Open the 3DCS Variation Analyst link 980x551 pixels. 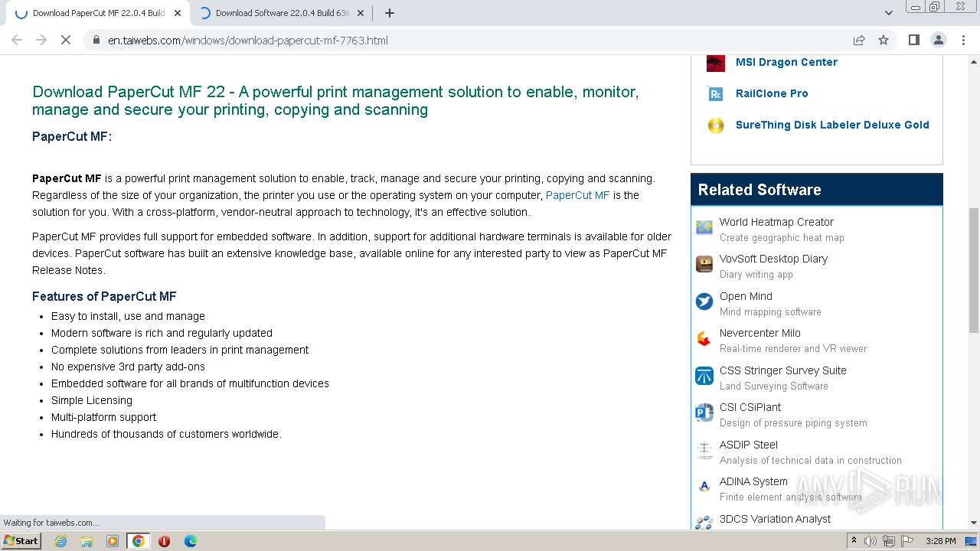pos(775,519)
